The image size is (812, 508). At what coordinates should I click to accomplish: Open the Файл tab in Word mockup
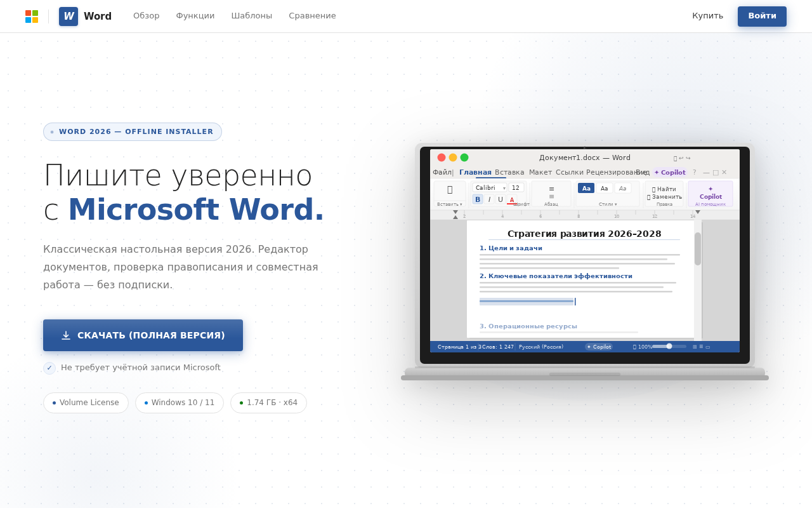point(442,173)
